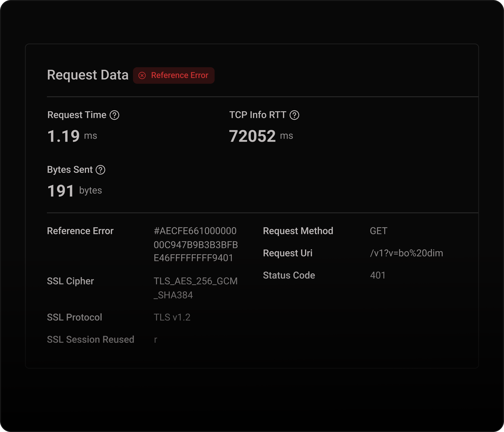Screen dimensions: 504x432
Task: Click the 191 bytes sent value
Action: coord(61,191)
